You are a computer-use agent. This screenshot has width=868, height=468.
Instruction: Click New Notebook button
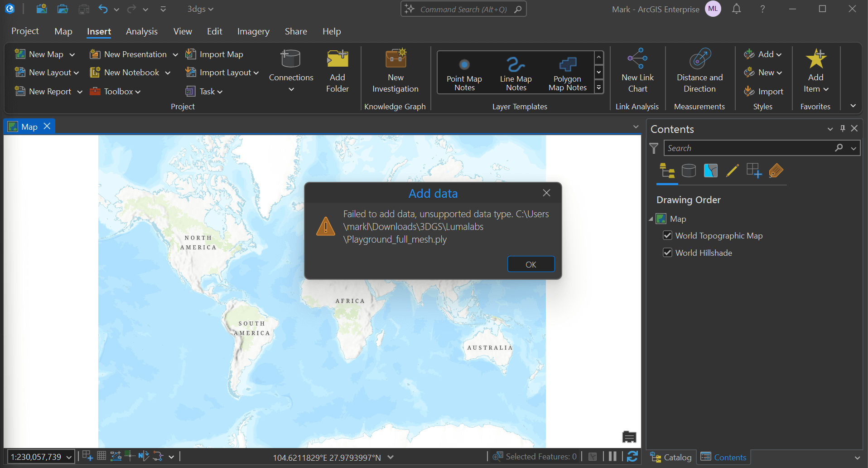[125, 73]
